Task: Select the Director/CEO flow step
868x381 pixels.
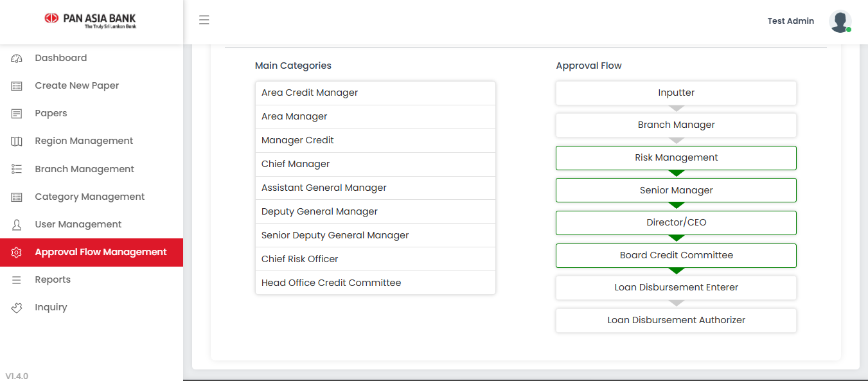Action: point(676,222)
